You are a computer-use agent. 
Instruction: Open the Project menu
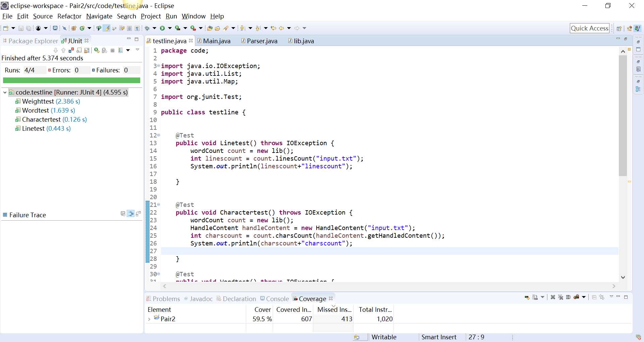pos(151,16)
